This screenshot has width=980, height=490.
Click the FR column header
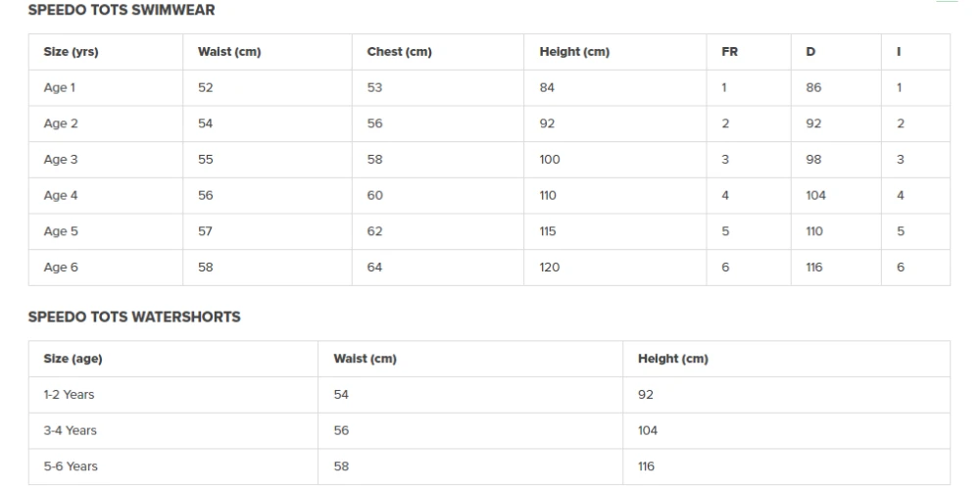click(729, 52)
